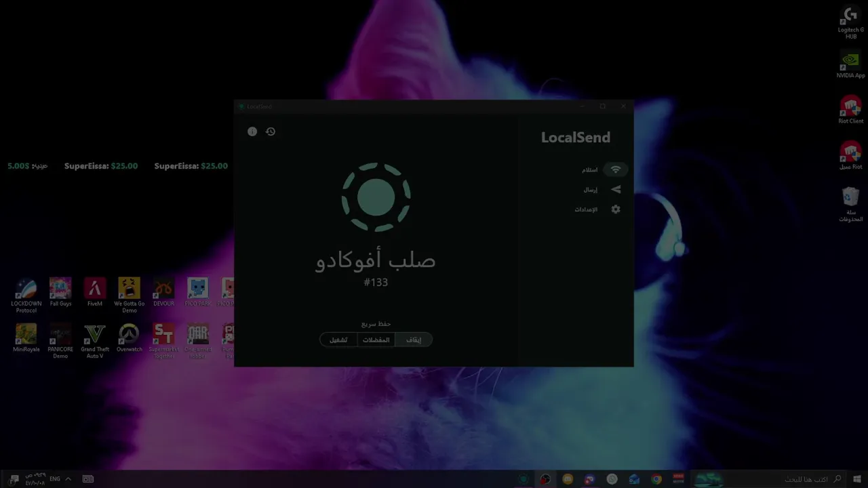
Task: Select المفضلات quick save option
Action: pos(376,340)
